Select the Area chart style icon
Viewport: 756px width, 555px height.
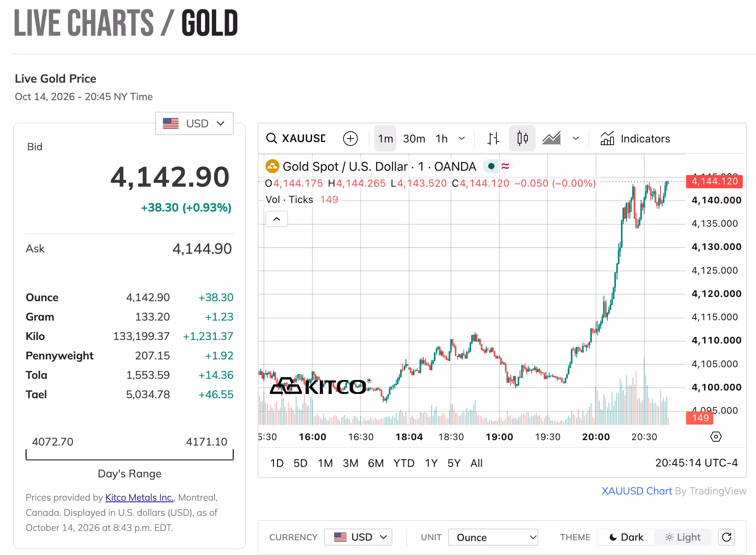click(551, 139)
